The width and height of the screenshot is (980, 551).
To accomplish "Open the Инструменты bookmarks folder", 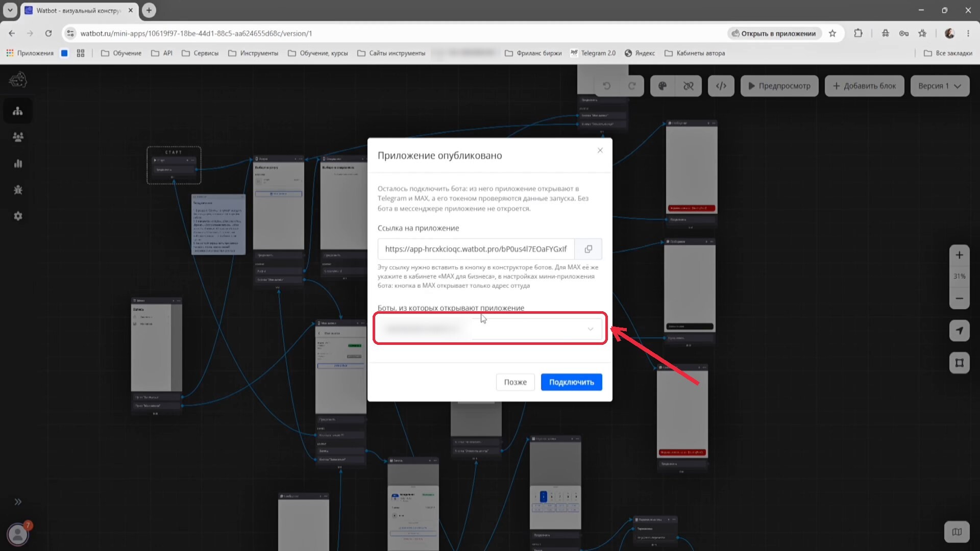I will 253,53.
